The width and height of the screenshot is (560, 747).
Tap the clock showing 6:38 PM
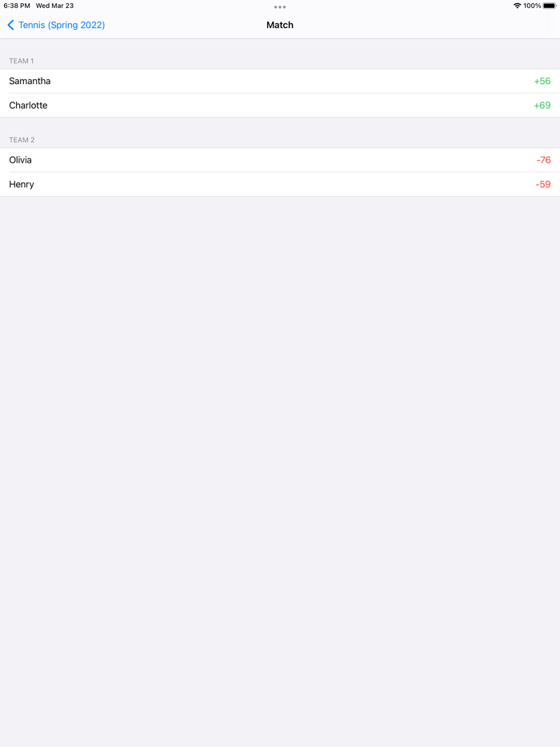point(14,5)
